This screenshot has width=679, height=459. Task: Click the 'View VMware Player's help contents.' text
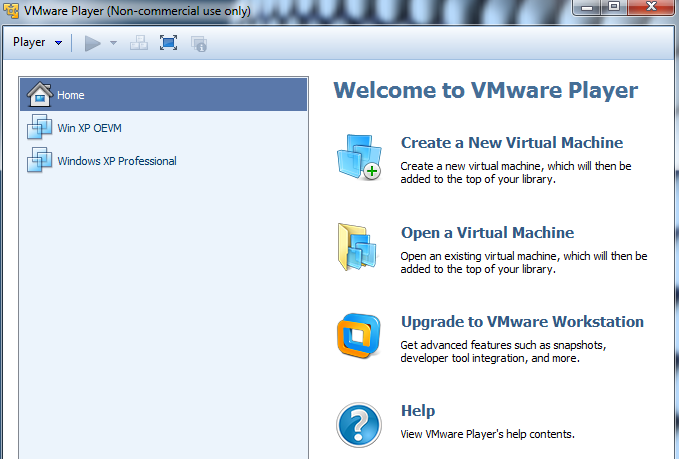point(487,434)
